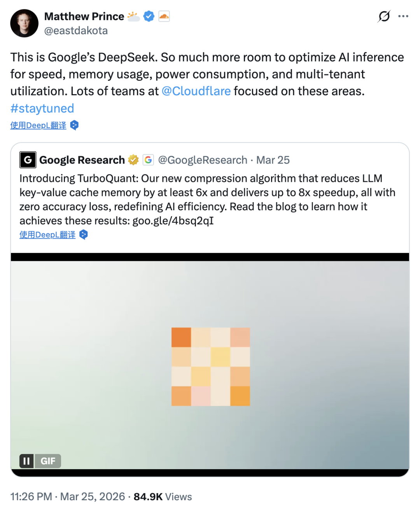This screenshot has width=420, height=508.
Task: Open the three-dot more options menu
Action: tap(403, 16)
